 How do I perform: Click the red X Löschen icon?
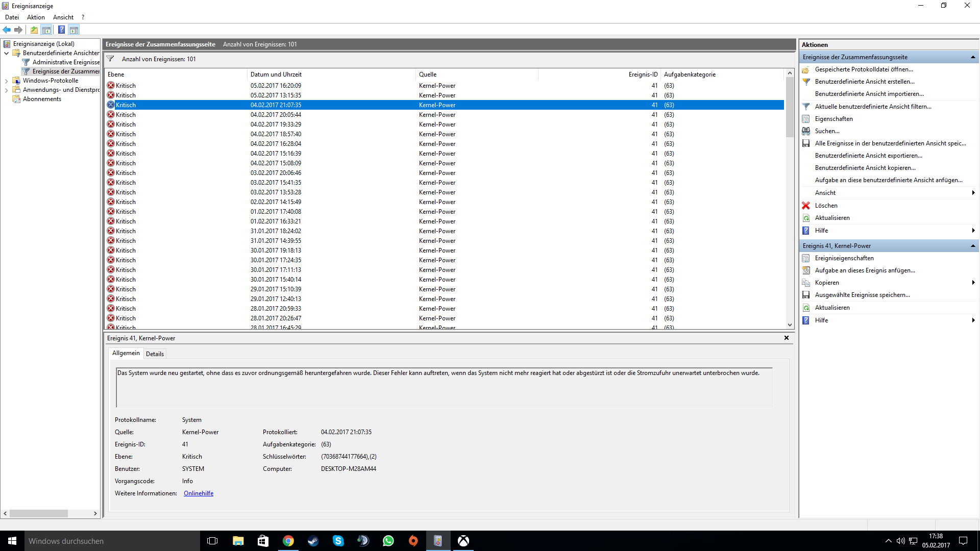pyautogui.click(x=806, y=206)
